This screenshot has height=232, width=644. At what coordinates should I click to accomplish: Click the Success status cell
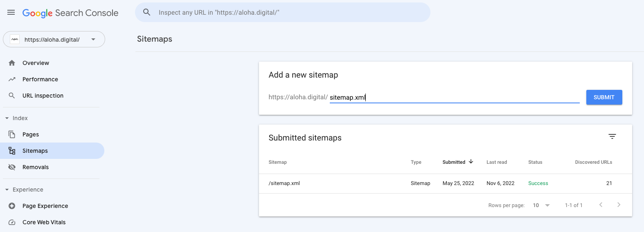tap(538, 183)
